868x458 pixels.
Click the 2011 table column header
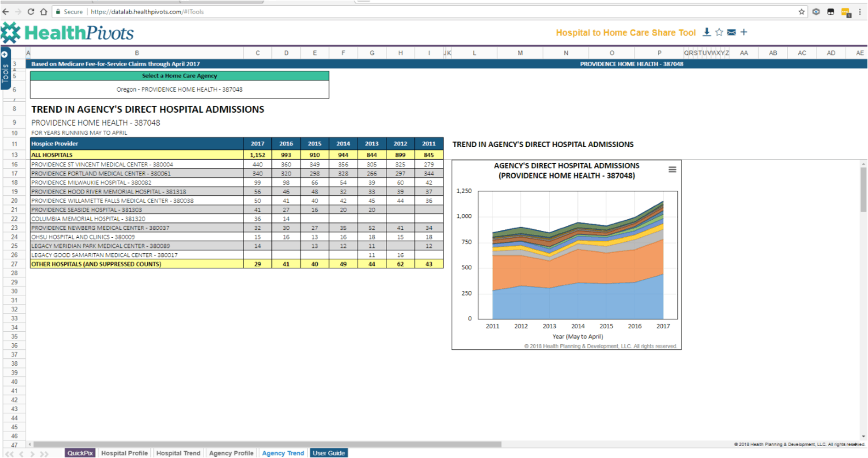click(429, 144)
